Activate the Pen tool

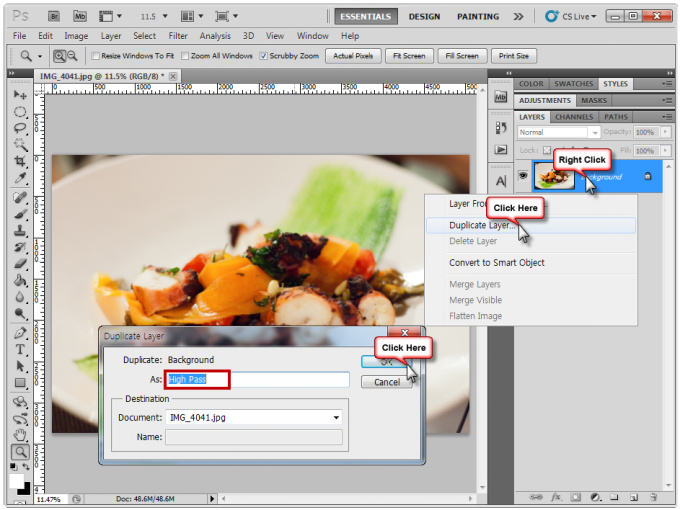click(x=20, y=332)
